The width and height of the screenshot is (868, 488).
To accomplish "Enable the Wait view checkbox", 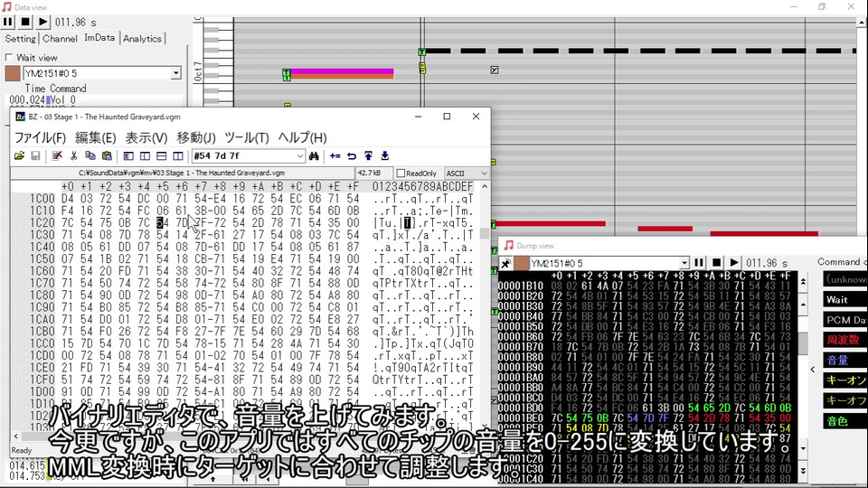I will [x=9, y=58].
